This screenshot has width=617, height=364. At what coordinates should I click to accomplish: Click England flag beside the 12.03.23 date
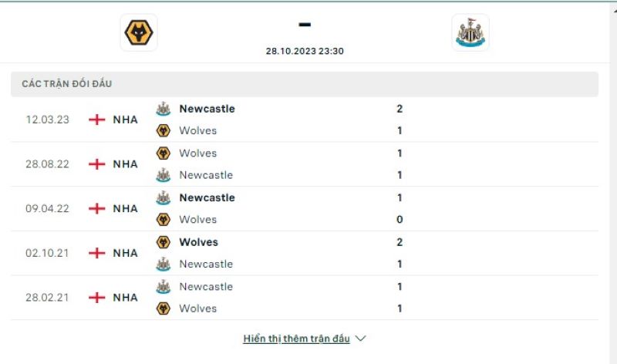(97, 120)
